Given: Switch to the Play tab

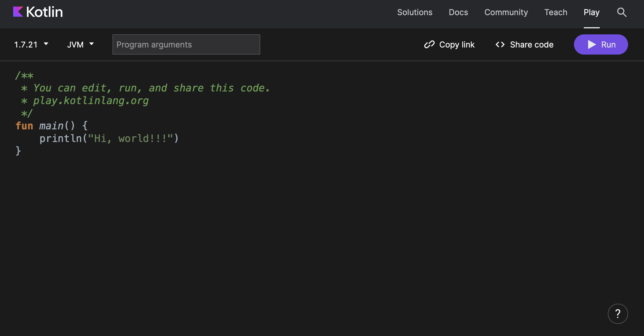Looking at the screenshot, I should coord(591,12).
